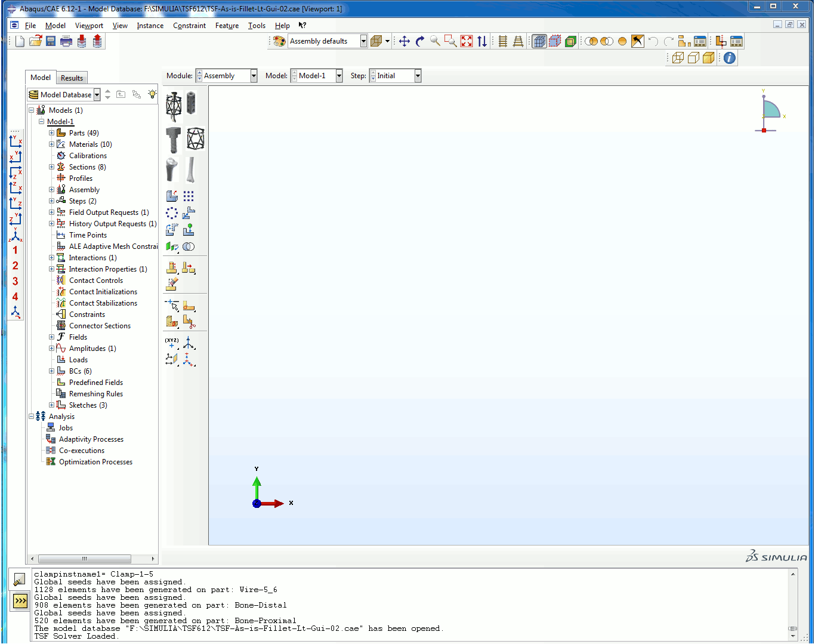Select Optimization Processes in the tree
Screen dimensions: 815x644
tap(95, 462)
